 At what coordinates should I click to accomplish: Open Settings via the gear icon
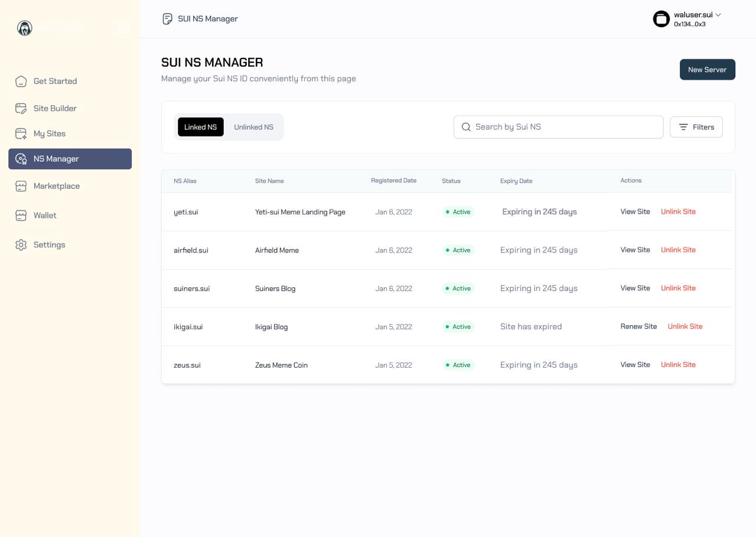tap(21, 244)
